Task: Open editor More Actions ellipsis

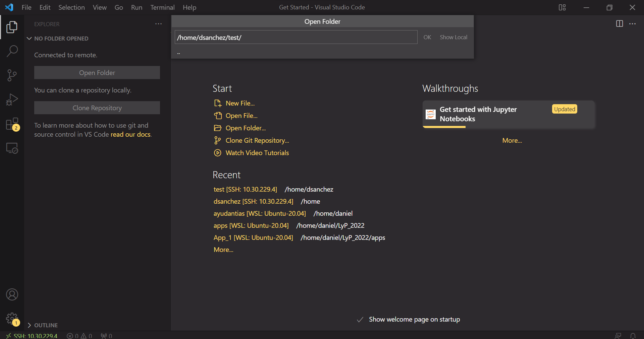Action: tap(633, 24)
